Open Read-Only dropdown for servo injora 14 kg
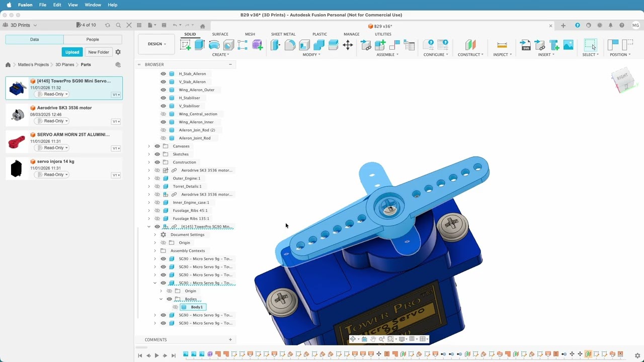The image size is (644, 362). (51, 175)
